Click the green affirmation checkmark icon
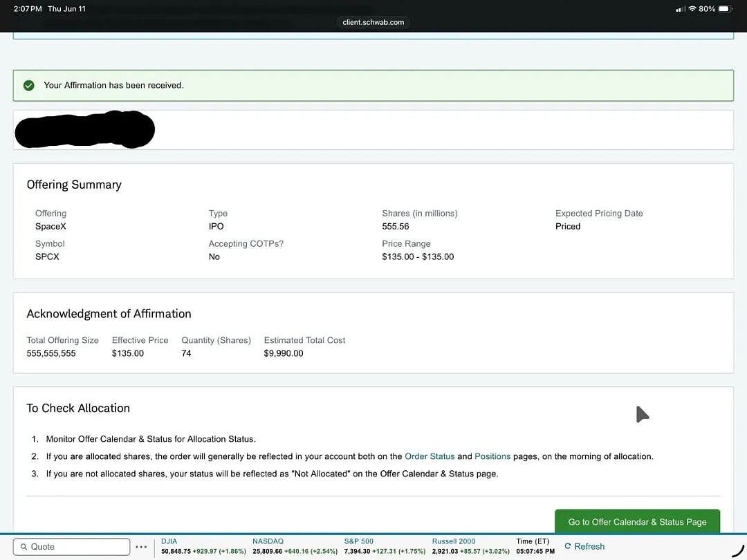Screen dimensions: 747x560 28,85
